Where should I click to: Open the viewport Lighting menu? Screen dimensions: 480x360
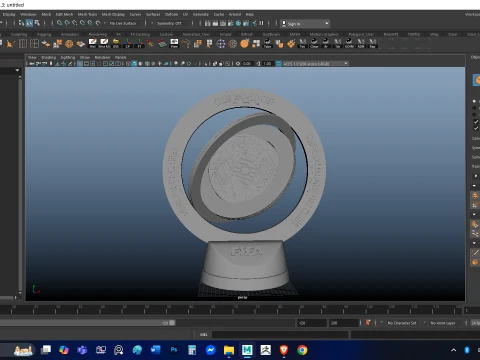68,57
